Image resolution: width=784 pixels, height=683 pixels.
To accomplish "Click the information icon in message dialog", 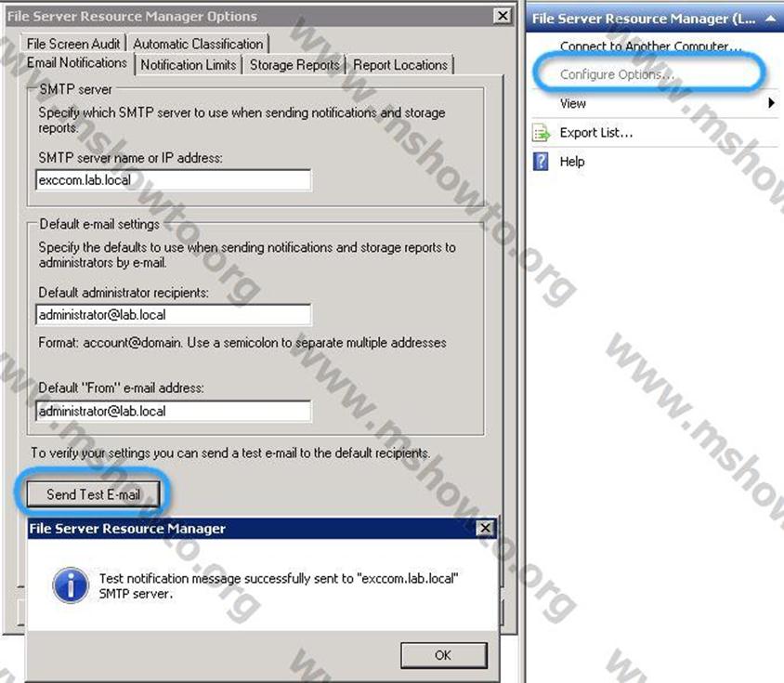I will (x=71, y=584).
